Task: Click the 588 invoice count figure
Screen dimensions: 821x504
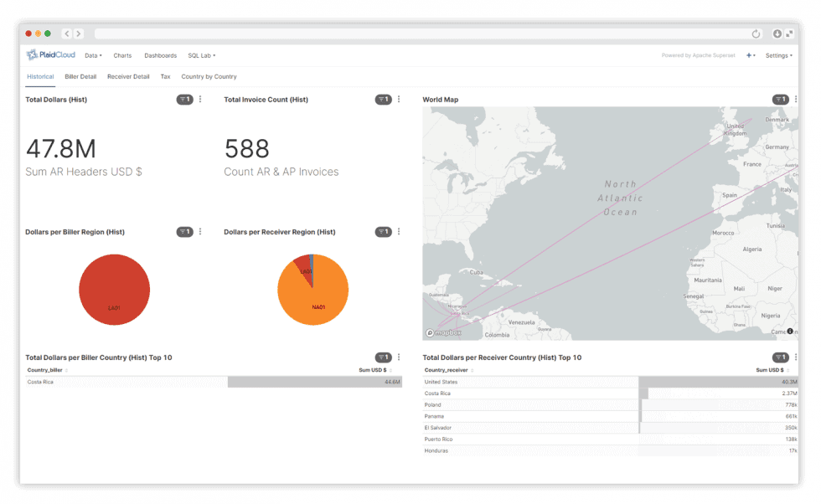Action: (246, 149)
